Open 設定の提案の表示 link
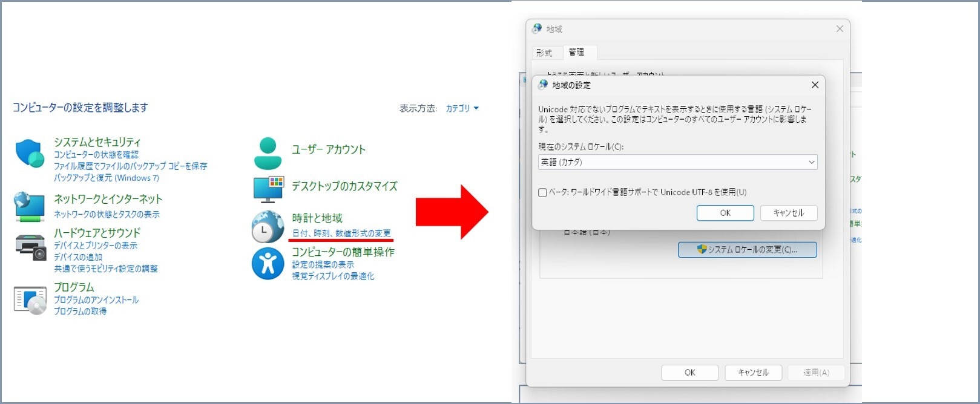The width and height of the screenshot is (980, 404). [323, 265]
